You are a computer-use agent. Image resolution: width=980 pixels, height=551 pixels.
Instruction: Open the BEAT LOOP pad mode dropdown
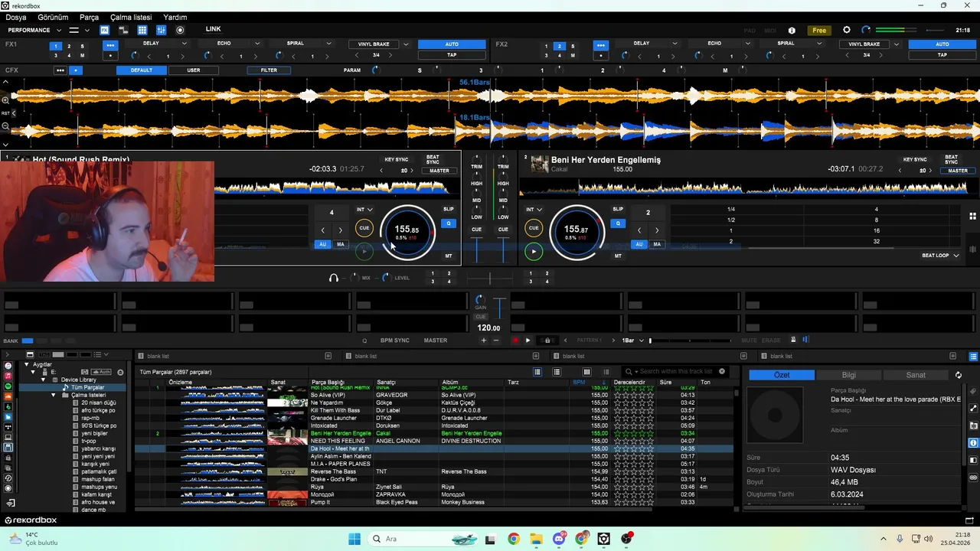pyautogui.click(x=939, y=256)
